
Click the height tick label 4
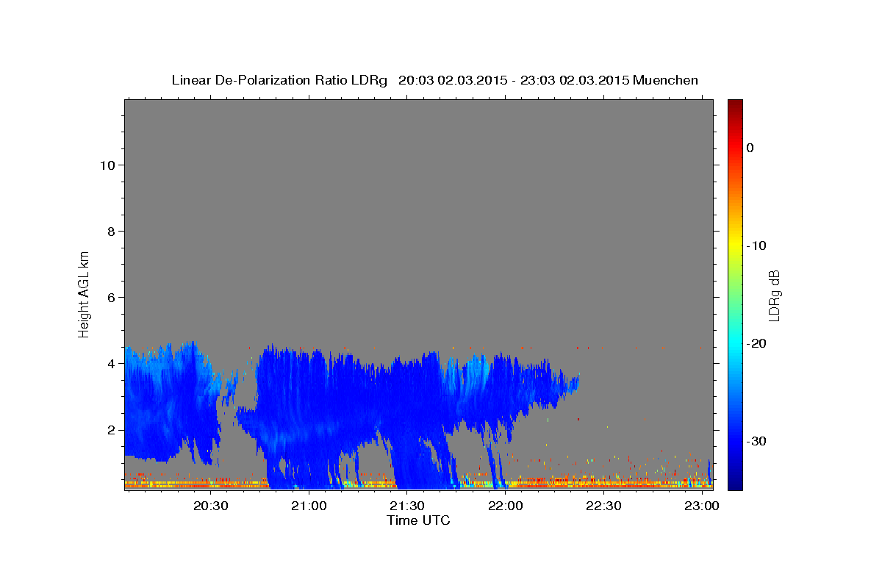coord(110,363)
